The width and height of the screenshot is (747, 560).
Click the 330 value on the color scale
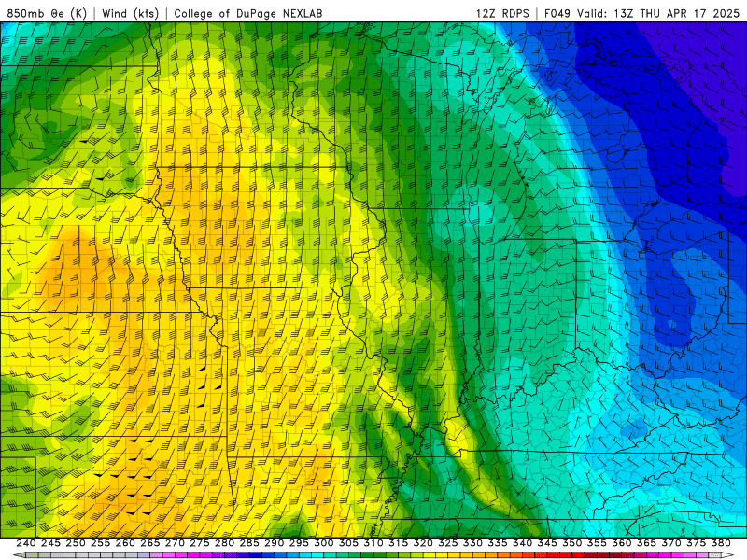(472, 543)
